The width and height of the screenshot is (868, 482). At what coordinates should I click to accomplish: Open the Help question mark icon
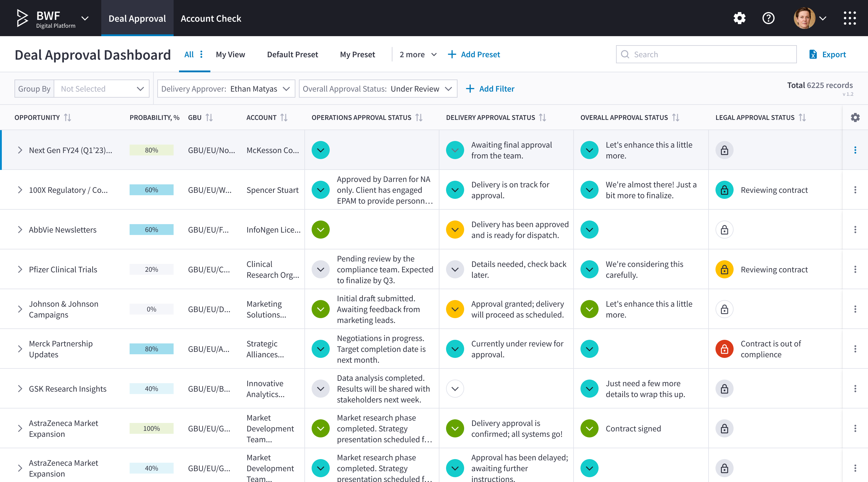tap(769, 18)
